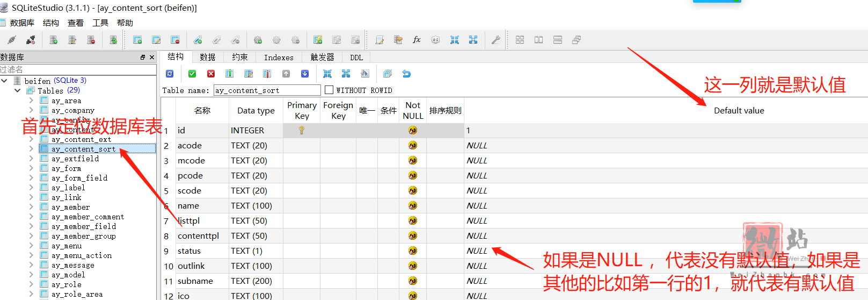
Task: Collapse the Tables (29) tree node
Action: pyautogui.click(x=18, y=90)
